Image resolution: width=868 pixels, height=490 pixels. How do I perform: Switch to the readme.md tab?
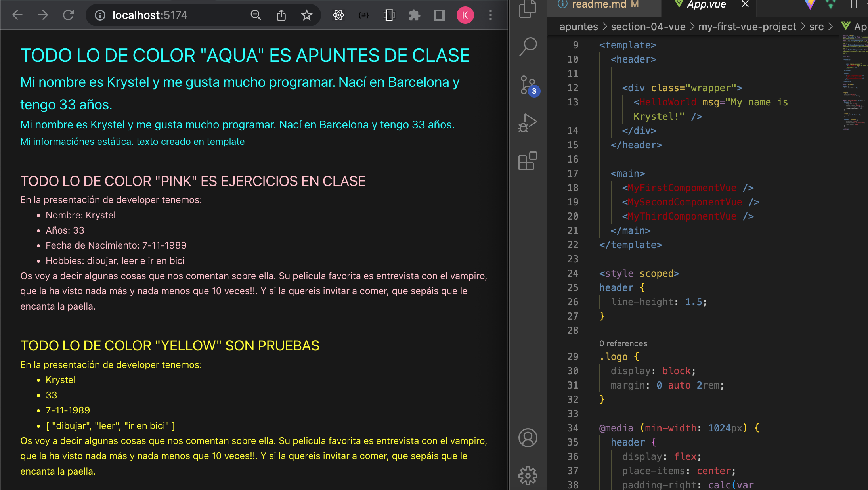[598, 5]
